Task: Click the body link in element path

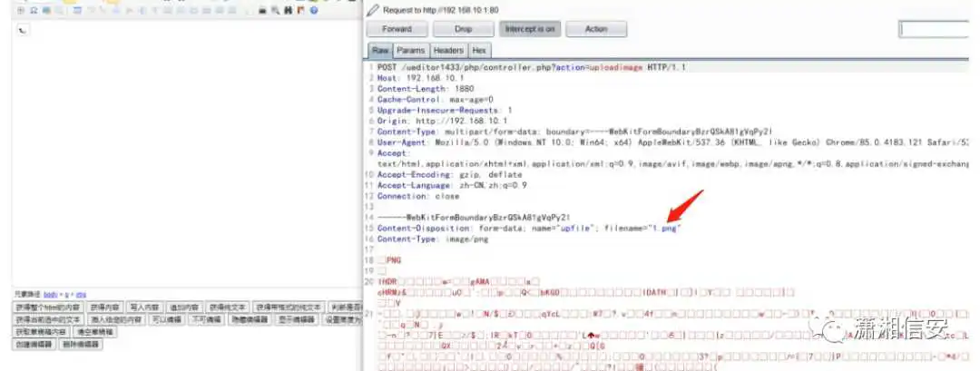Action: (51, 295)
